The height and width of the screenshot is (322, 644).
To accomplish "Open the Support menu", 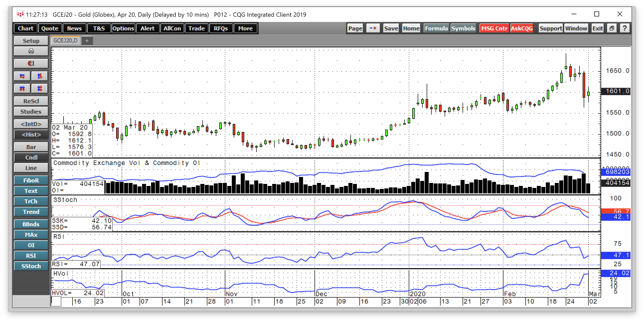I will click(551, 28).
